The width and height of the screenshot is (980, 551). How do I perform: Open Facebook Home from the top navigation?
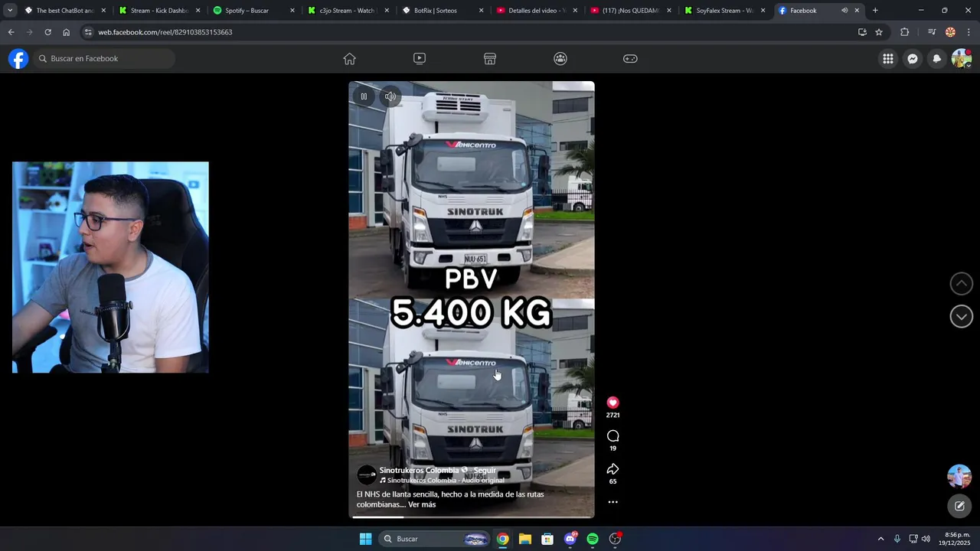pos(350,59)
